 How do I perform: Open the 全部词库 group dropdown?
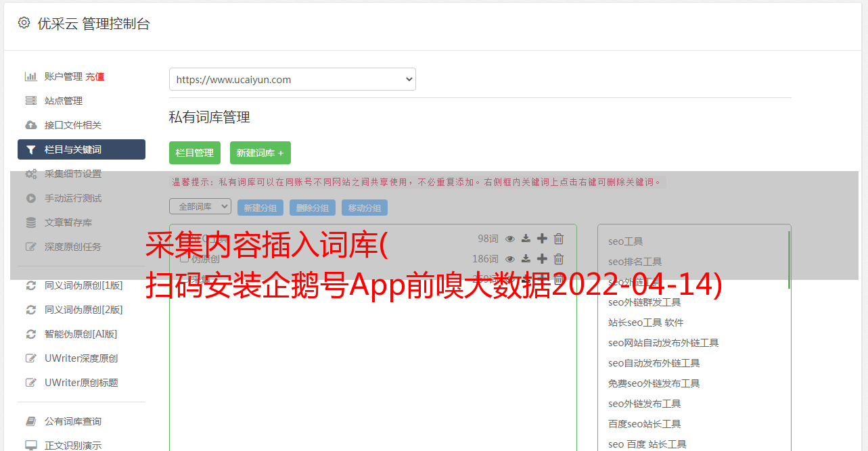tap(200, 206)
